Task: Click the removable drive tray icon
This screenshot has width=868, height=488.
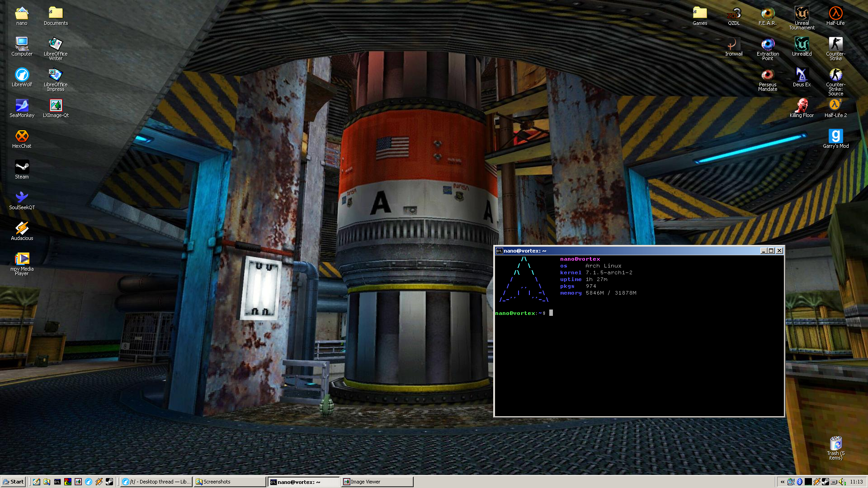Action: click(x=834, y=482)
